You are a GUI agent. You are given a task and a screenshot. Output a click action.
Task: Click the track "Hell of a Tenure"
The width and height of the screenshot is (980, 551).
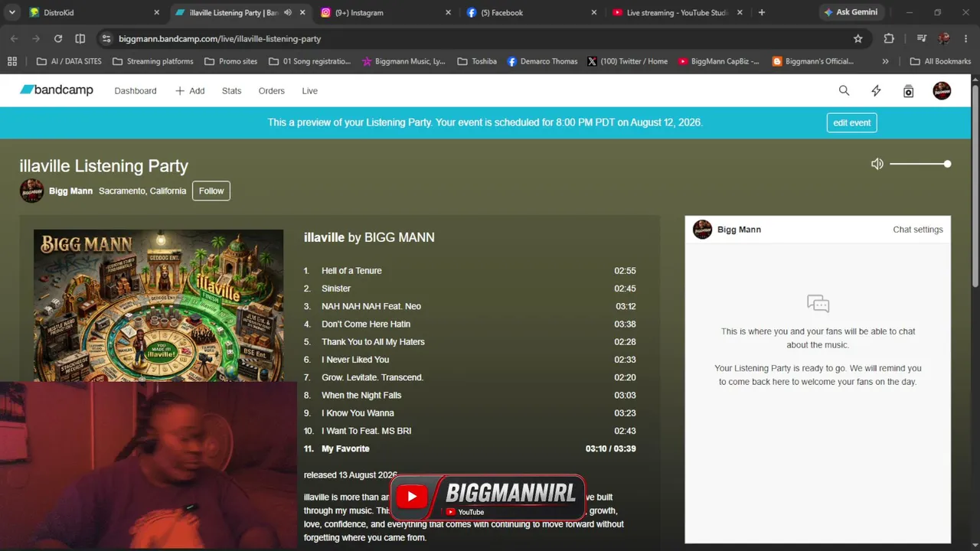[351, 271]
